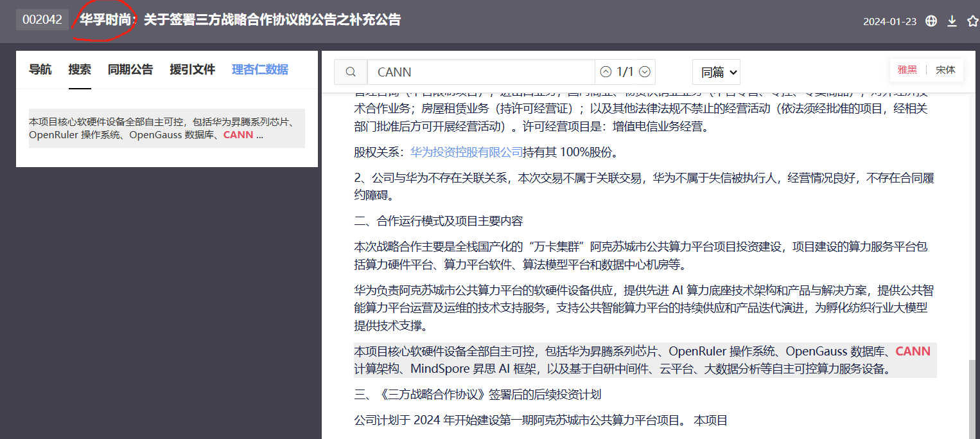Switch to the 导航 tab
This screenshot has height=439, width=980.
pos(40,69)
